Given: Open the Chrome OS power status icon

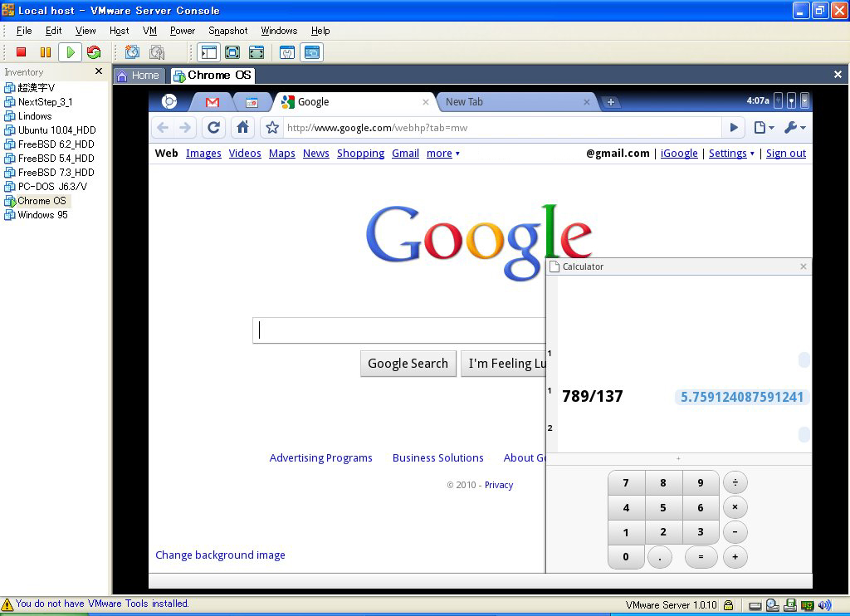Looking at the screenshot, I should 778,100.
